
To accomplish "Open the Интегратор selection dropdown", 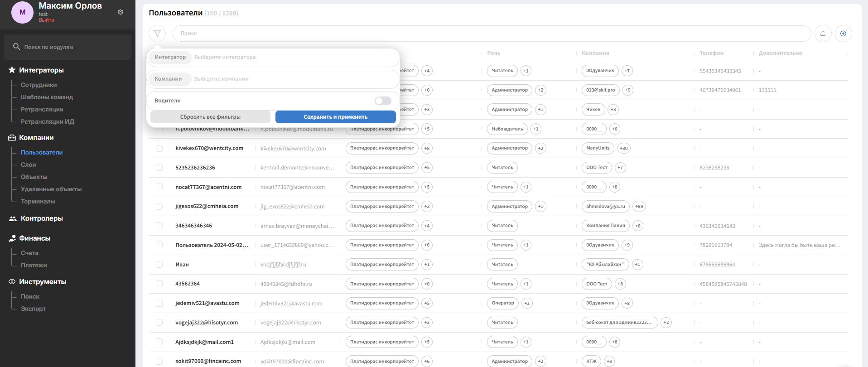I will [x=273, y=57].
